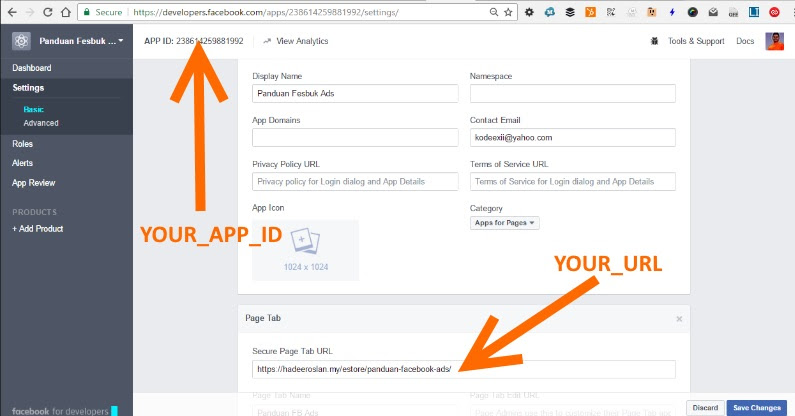Open the Category dropdown Apps for Pages
795x416 pixels.
coord(504,223)
